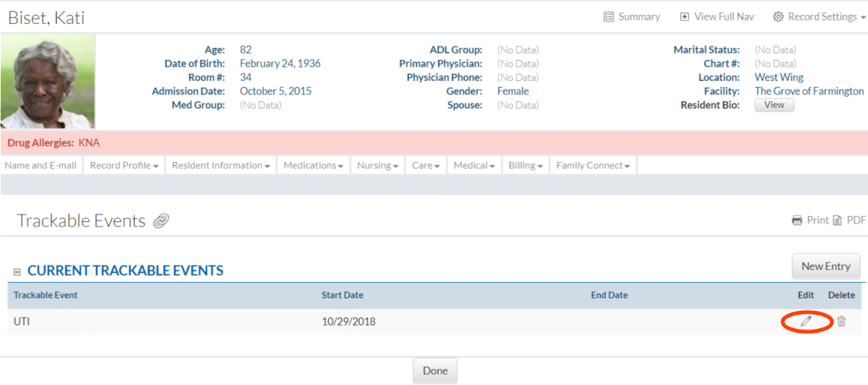Viewport: 868px width, 385px height.
Task: Click View Full Nav
Action: tap(717, 17)
